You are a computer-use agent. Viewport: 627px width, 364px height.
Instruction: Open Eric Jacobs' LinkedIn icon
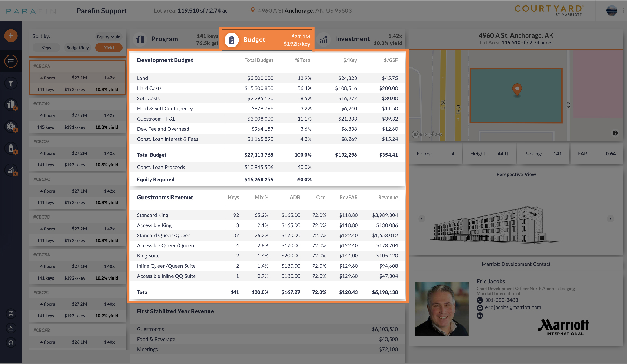pyautogui.click(x=480, y=315)
